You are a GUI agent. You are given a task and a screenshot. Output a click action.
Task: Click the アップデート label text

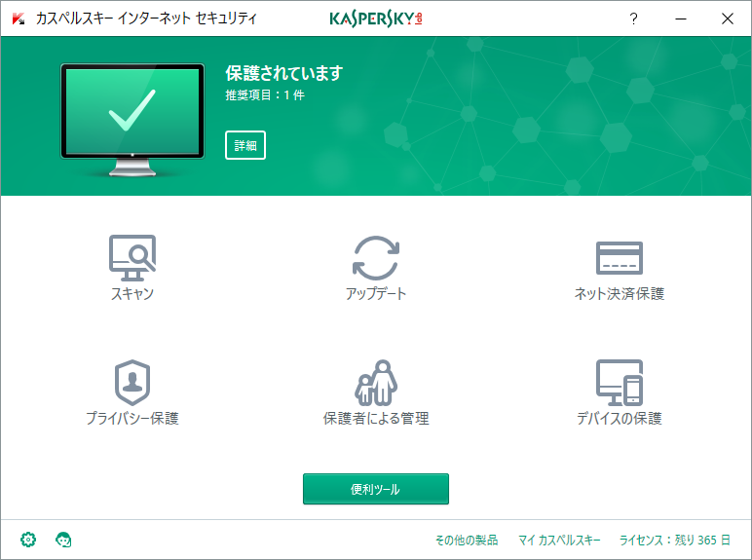pos(376,293)
